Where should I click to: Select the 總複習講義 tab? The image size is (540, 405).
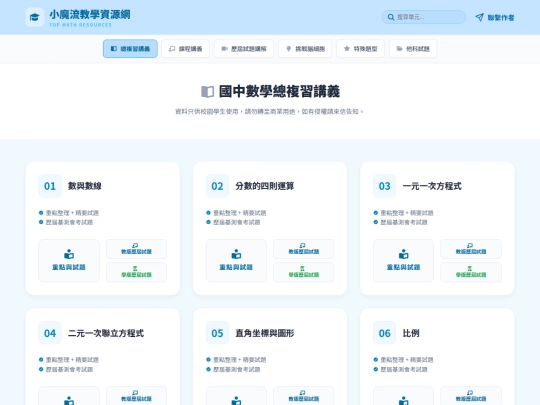tap(130, 49)
